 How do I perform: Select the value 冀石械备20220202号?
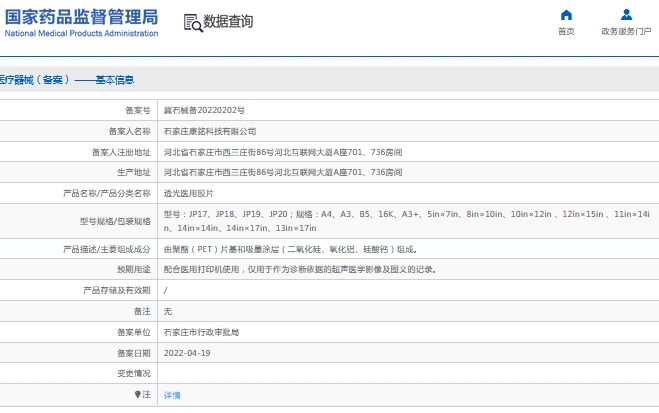pyautogui.click(x=204, y=110)
